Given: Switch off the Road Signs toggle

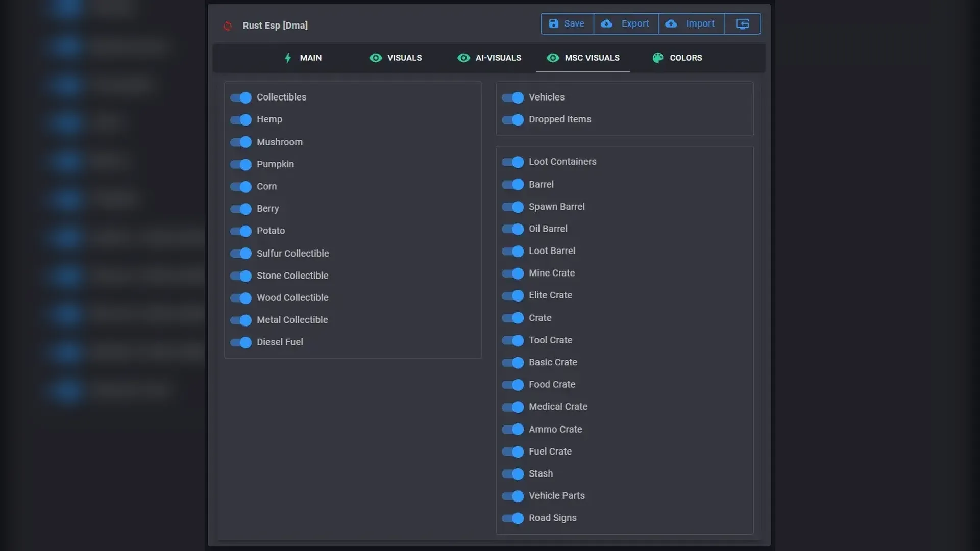Looking at the screenshot, I should (x=512, y=518).
